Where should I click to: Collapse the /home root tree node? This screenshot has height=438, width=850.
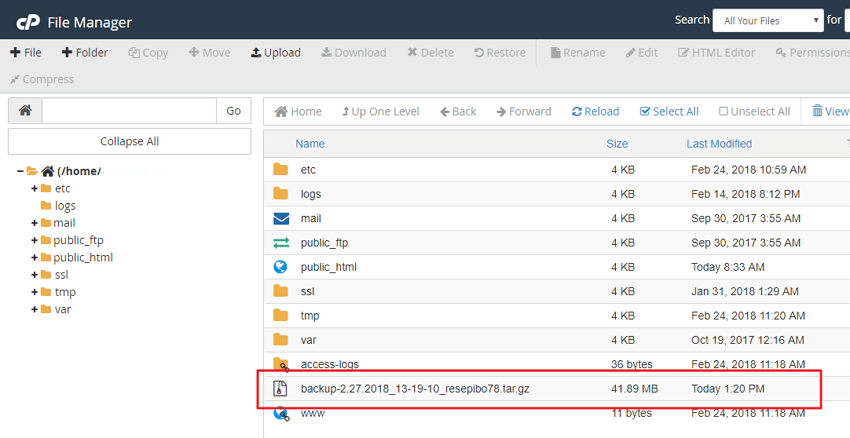tap(21, 171)
